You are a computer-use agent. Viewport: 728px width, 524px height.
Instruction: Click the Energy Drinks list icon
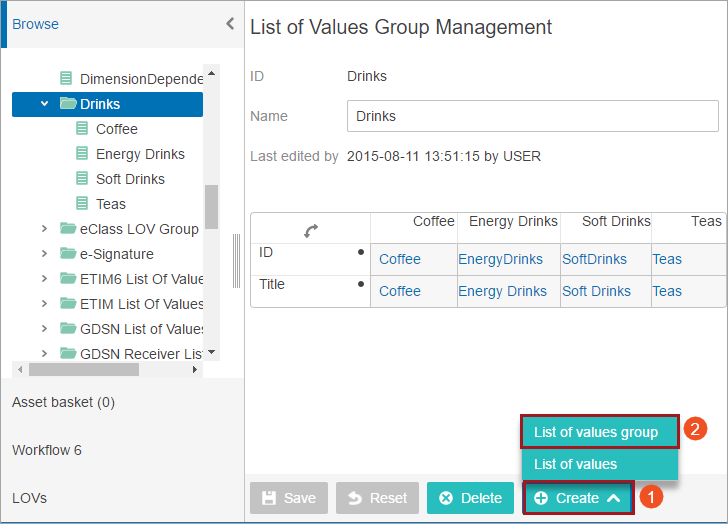point(82,153)
